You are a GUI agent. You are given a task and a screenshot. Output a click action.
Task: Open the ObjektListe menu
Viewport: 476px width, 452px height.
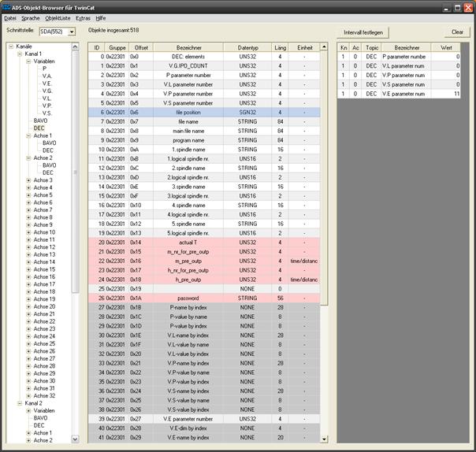click(x=58, y=18)
